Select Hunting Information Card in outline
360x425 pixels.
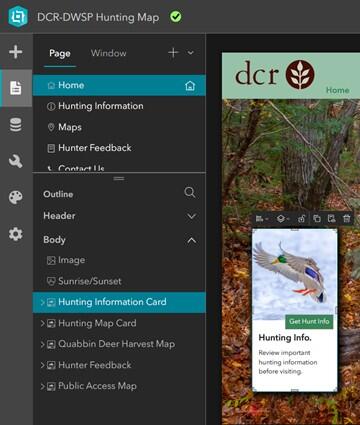click(x=119, y=302)
